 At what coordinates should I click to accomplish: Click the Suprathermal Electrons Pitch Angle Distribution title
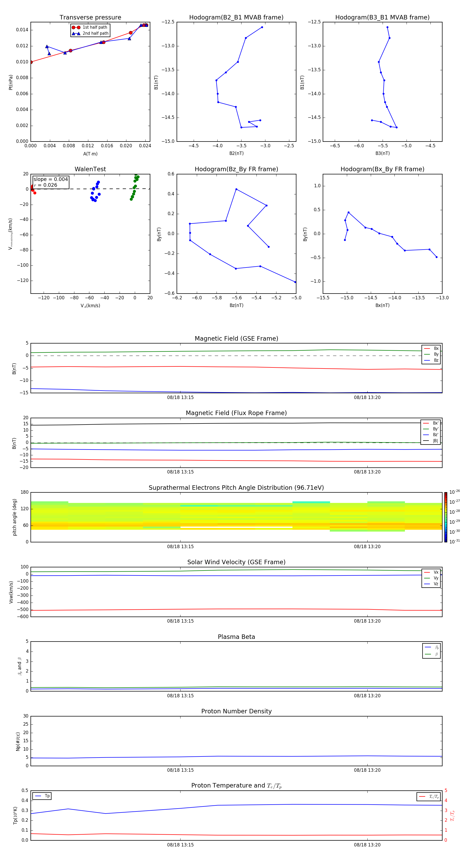tap(236, 488)
